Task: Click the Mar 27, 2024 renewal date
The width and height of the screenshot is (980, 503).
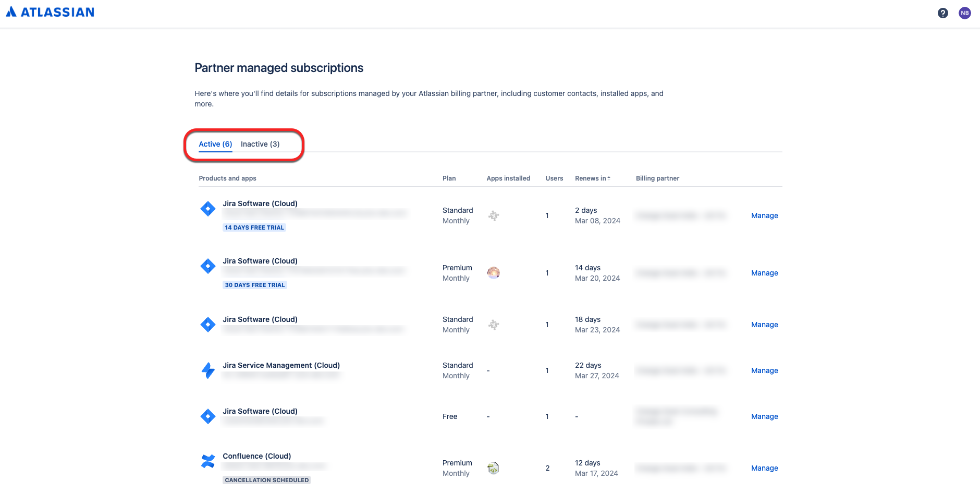Action: [x=597, y=376]
